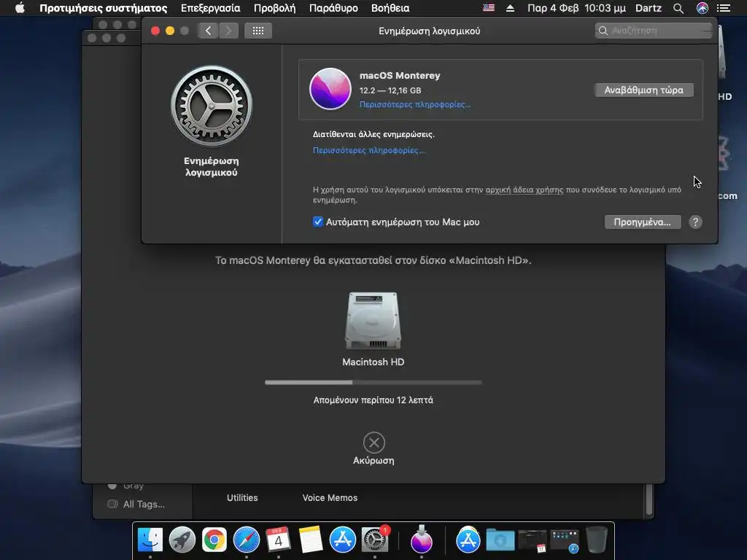Click the Αναβάθμιση τώρα button
This screenshot has height=560, width=747.
[x=643, y=90]
